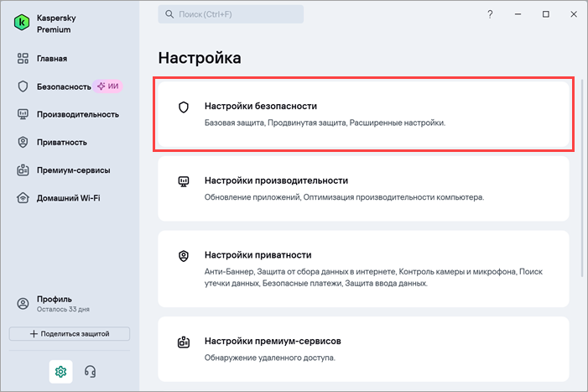Open Настройки приватности heading
Image resolution: width=588 pixels, height=392 pixels.
tap(258, 254)
